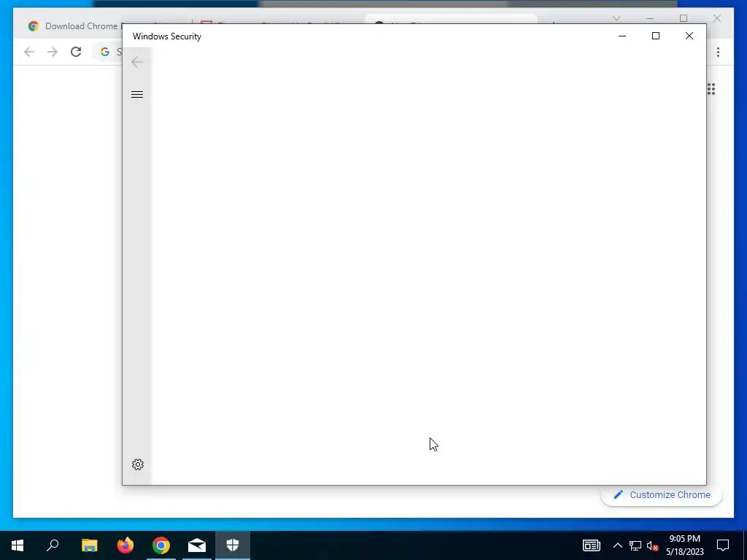Open Chrome's tab search chevron

pos(616,18)
